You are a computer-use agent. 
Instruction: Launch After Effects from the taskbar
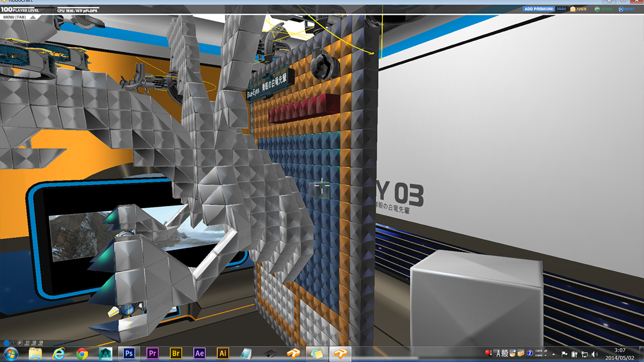200,354
